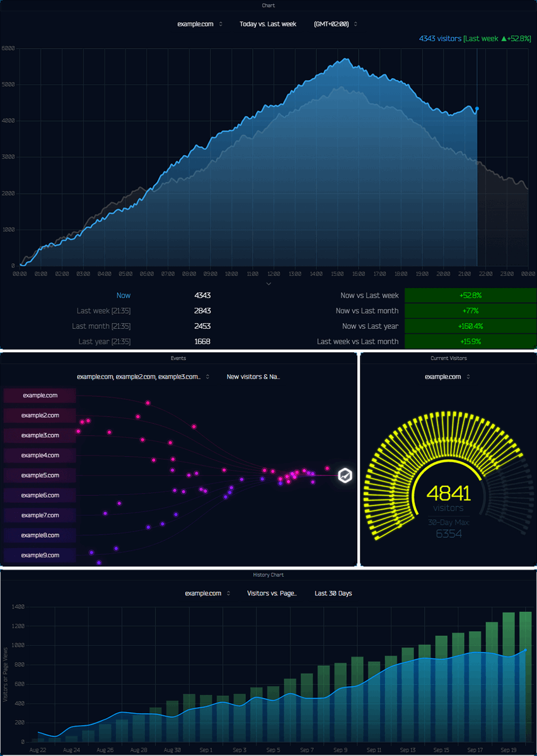Select the example6.com row in Events
The image size is (537, 756).
pyautogui.click(x=40, y=495)
